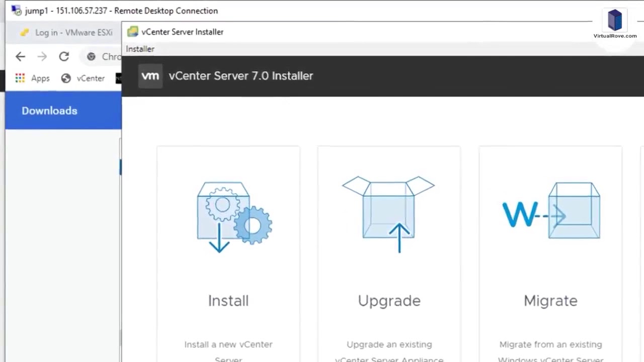Click the vCenter Server 7.0 Installer heading
The width and height of the screenshot is (644, 362).
[241, 76]
